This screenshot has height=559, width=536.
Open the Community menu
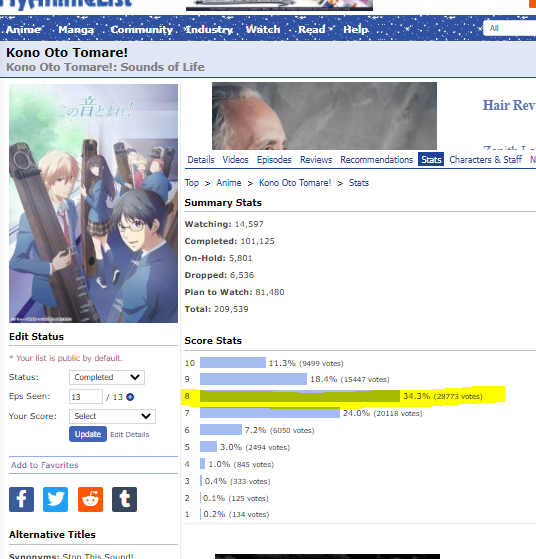click(142, 29)
